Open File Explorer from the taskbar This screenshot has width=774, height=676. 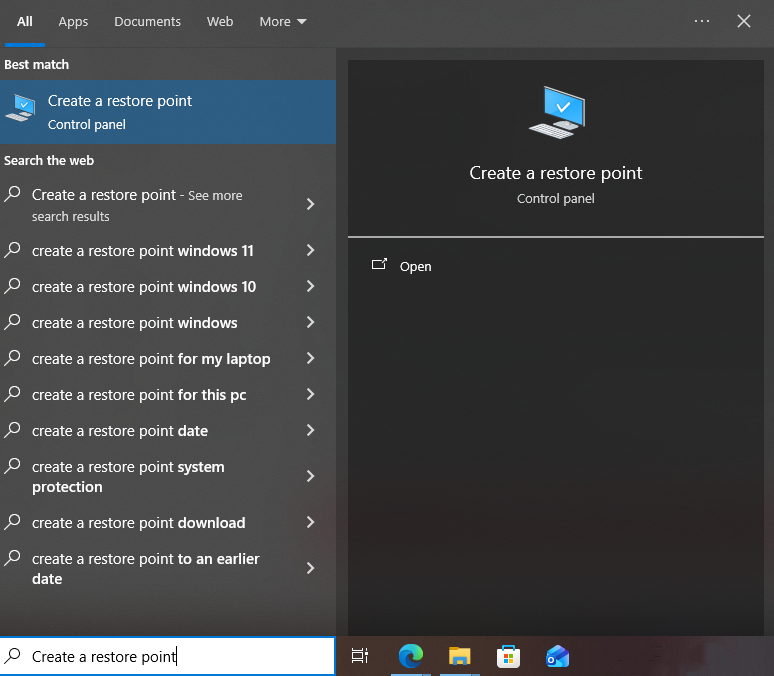coord(460,656)
